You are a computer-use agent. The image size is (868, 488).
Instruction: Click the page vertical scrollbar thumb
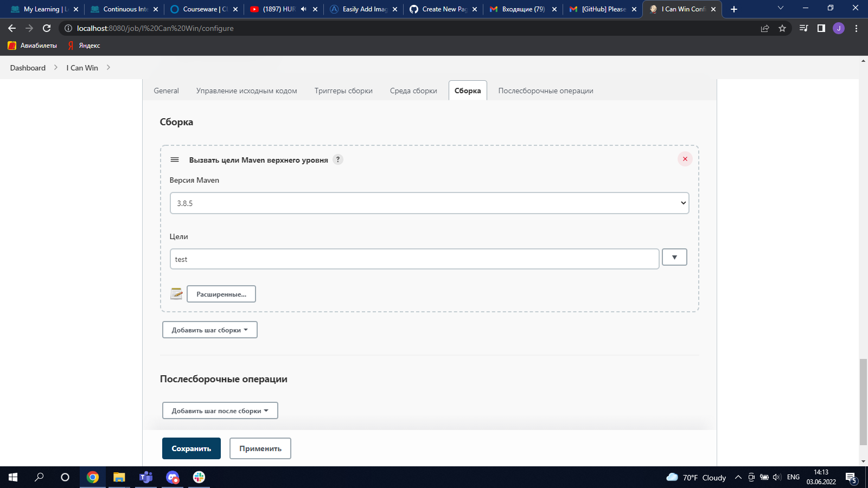(x=863, y=402)
